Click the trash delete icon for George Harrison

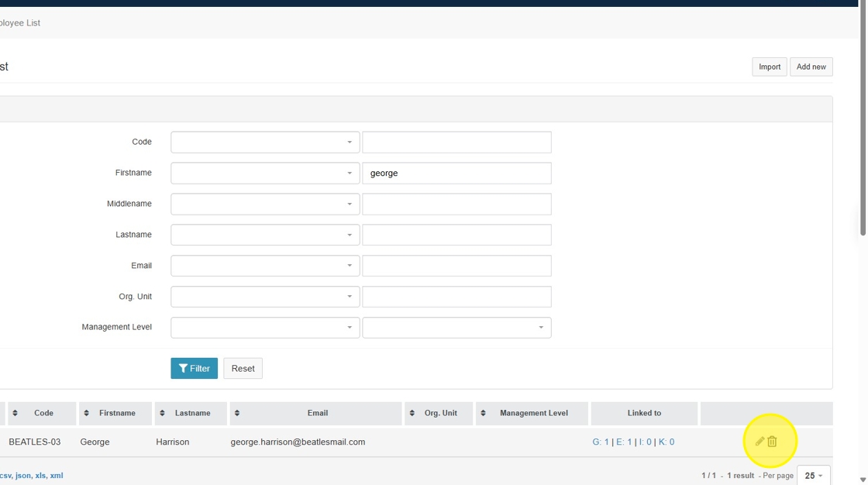pyautogui.click(x=772, y=442)
